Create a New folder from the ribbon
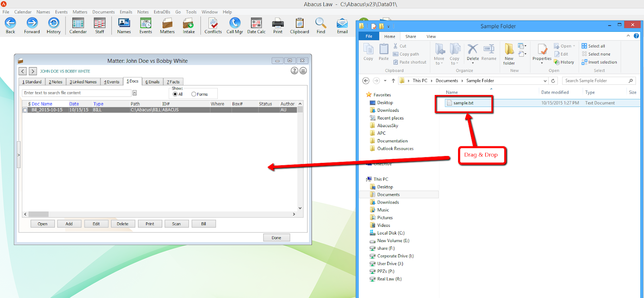Screen dimensions: 644x298 pos(509,54)
